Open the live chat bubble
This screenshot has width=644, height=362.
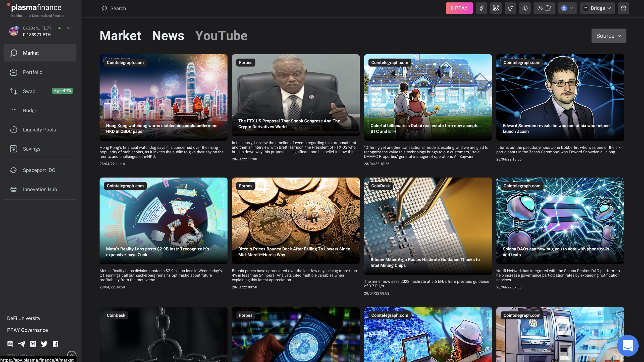coord(627,346)
